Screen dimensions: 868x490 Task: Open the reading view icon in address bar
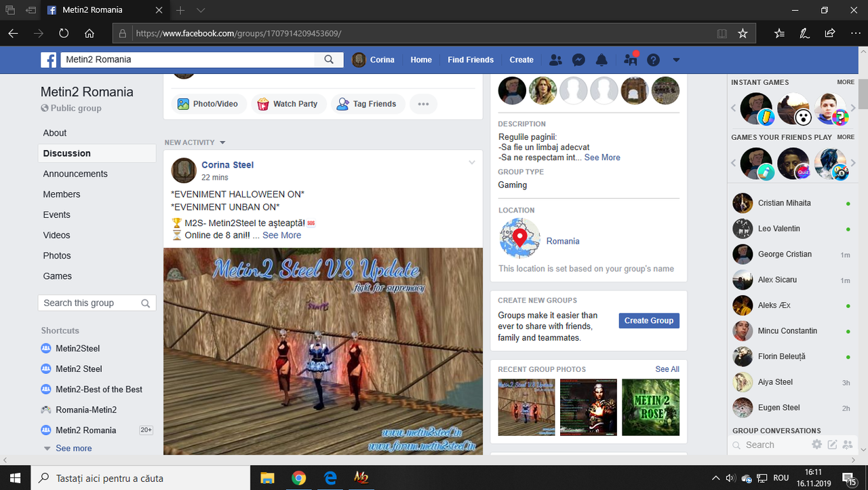(x=722, y=33)
